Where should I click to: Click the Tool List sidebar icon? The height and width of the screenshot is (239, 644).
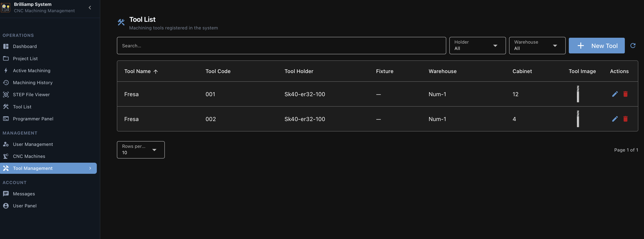coord(6,106)
